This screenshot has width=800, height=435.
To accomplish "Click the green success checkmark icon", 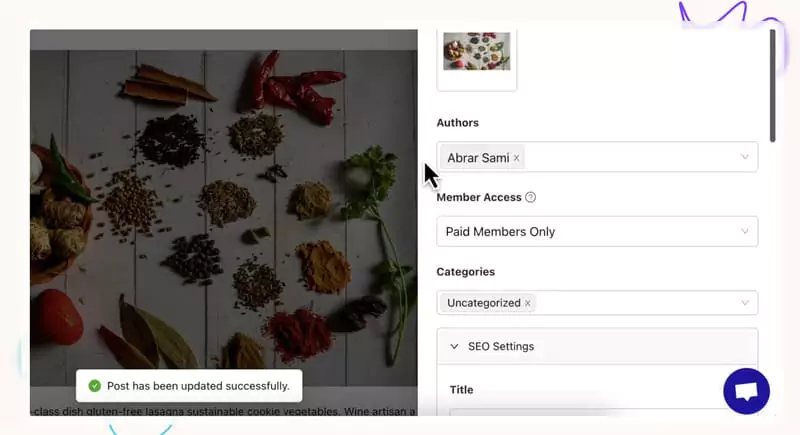I will (x=94, y=386).
